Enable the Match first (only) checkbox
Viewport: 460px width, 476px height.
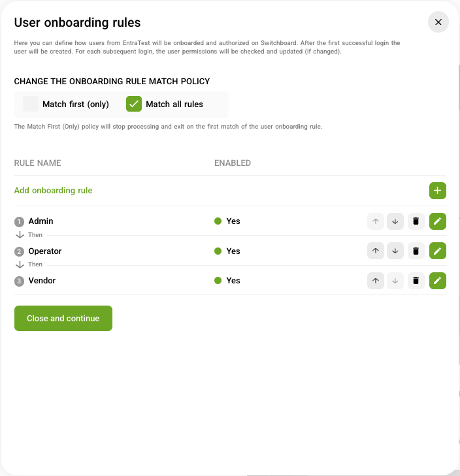point(31,104)
